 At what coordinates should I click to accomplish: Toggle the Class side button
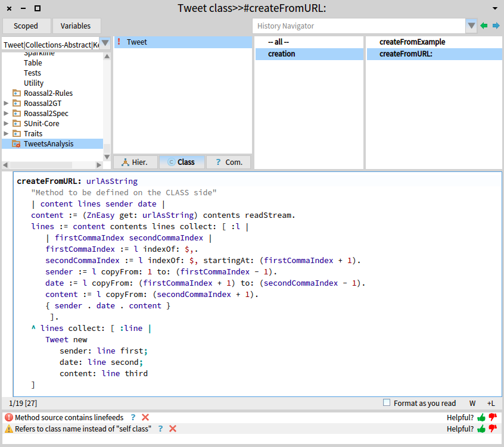(x=181, y=162)
